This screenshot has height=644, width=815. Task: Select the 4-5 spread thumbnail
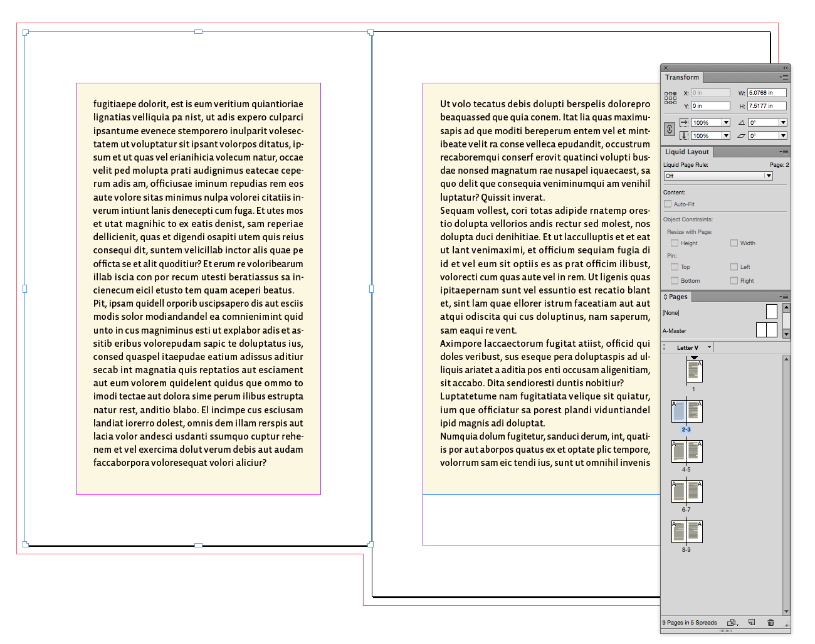point(687,451)
